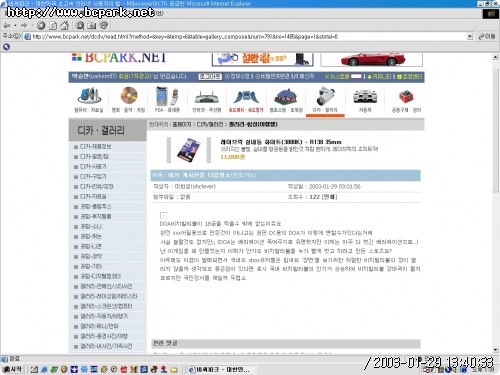Open the 운영센터 link
Viewport: 500px width, 375px height.
409,77
